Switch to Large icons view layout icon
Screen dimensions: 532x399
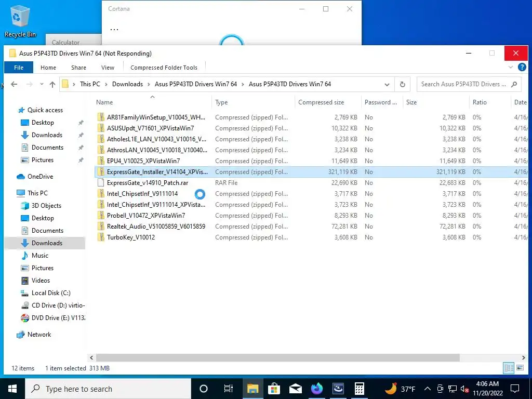[520, 368]
